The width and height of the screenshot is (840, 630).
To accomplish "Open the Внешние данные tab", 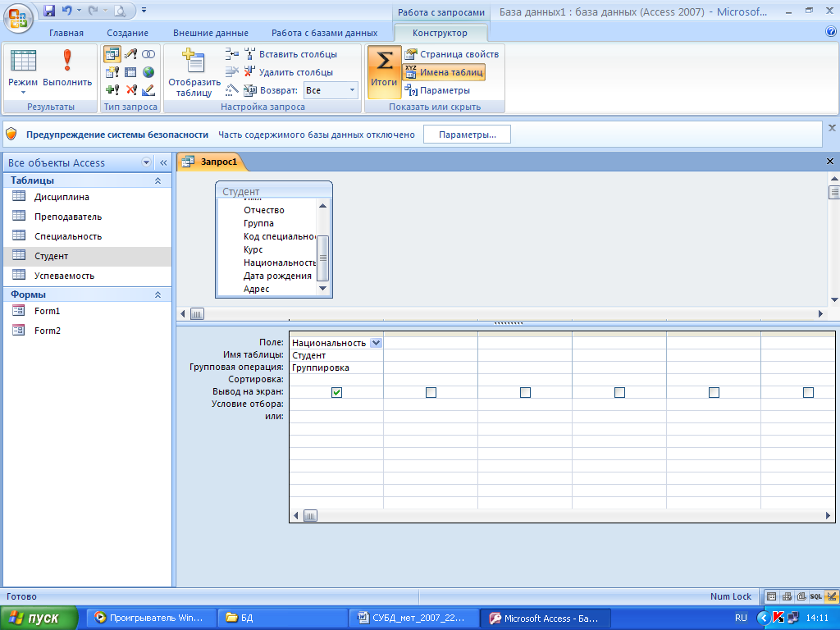I will tap(211, 33).
